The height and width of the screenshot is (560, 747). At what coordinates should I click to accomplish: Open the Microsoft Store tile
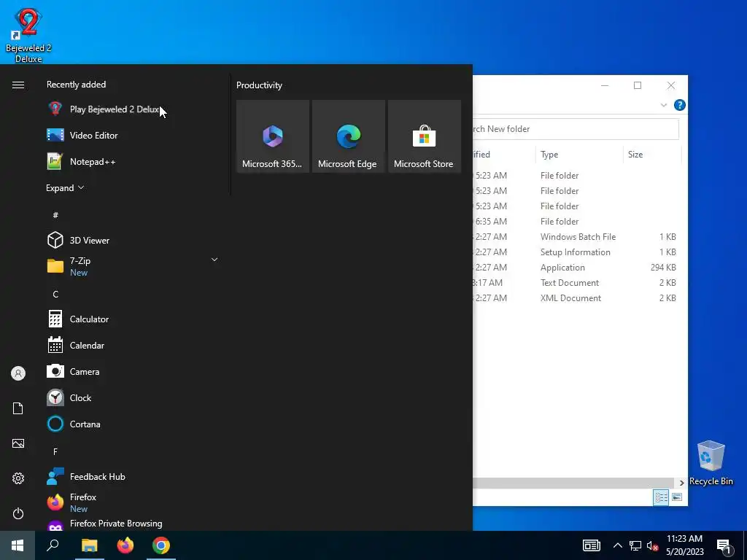424,136
